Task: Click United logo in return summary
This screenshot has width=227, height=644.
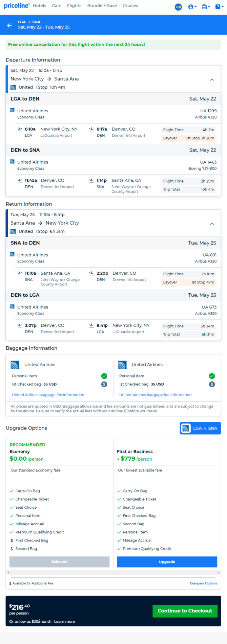Action: click(x=13, y=231)
